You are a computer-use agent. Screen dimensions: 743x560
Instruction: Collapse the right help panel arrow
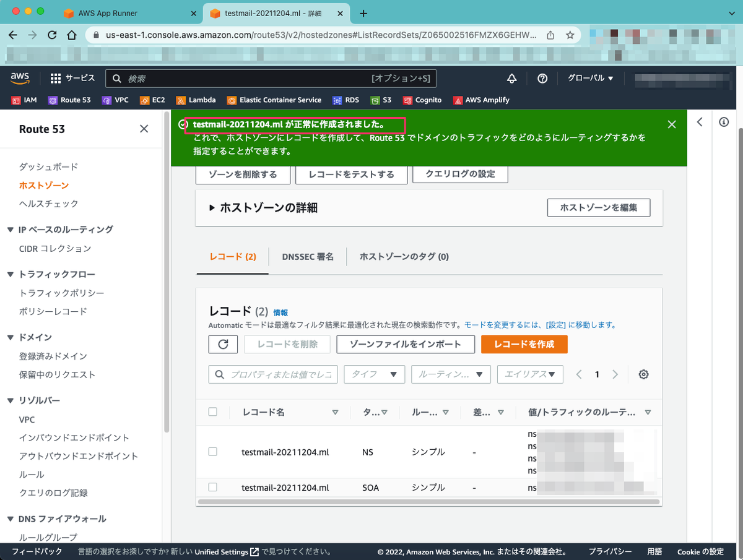click(700, 122)
